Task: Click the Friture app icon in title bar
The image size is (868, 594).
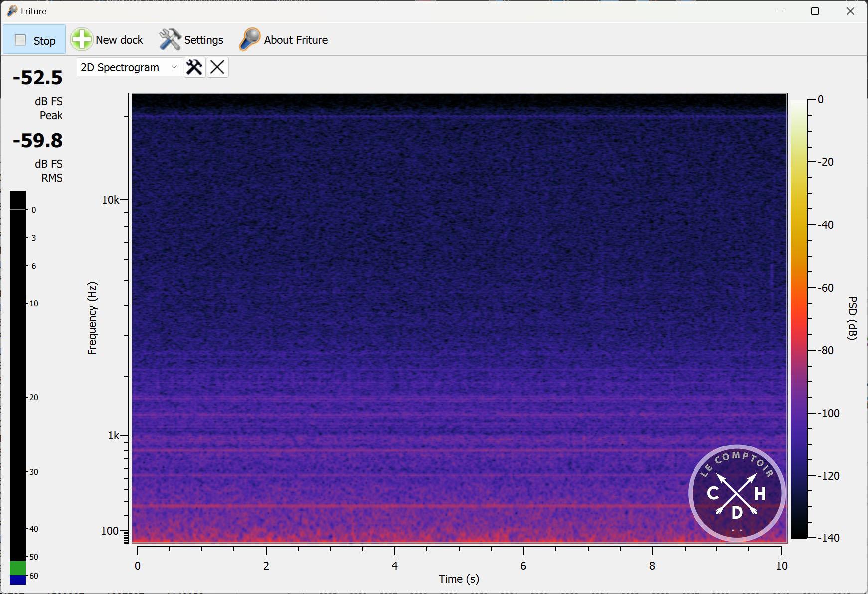Action: pyautogui.click(x=12, y=11)
